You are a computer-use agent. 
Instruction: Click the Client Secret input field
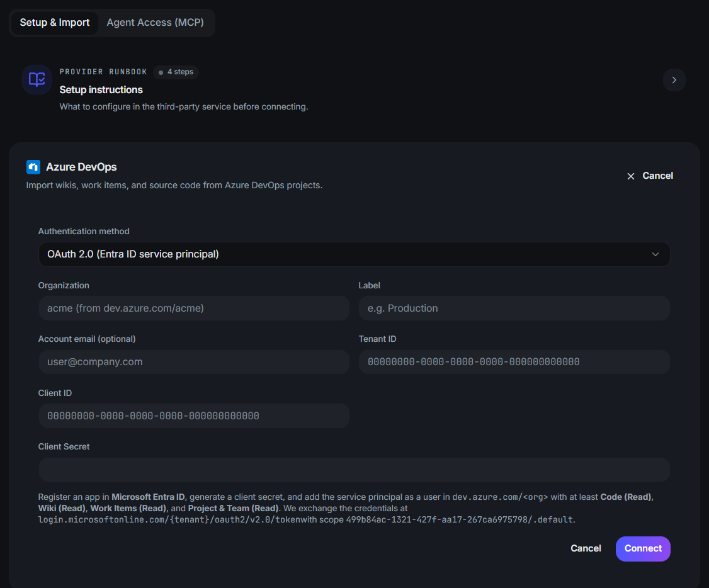[354, 470]
